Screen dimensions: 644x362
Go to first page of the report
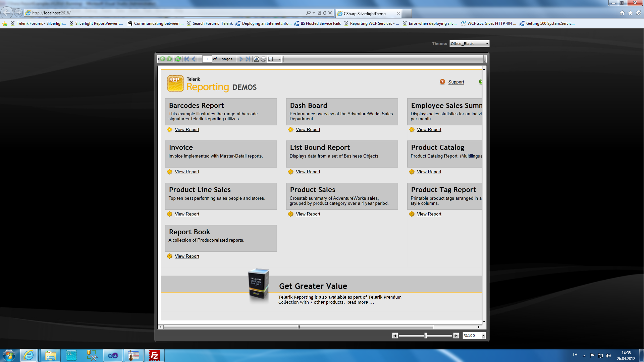click(x=187, y=59)
